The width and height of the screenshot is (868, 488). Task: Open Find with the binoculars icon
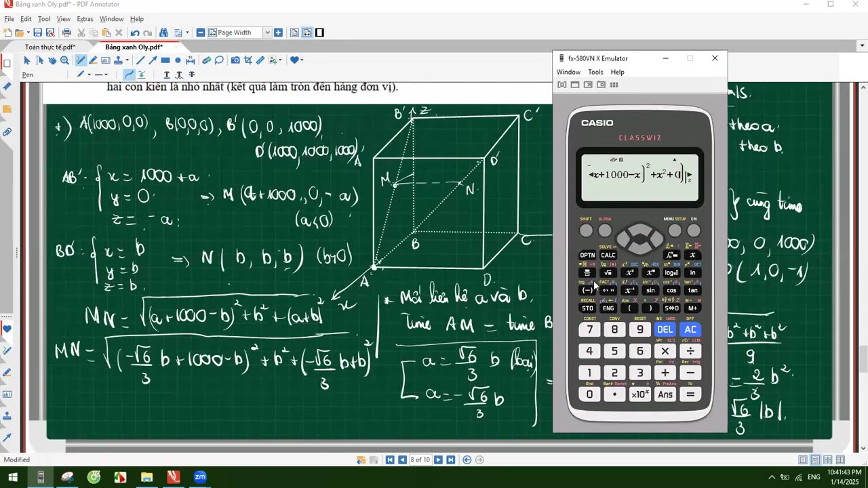(x=163, y=33)
